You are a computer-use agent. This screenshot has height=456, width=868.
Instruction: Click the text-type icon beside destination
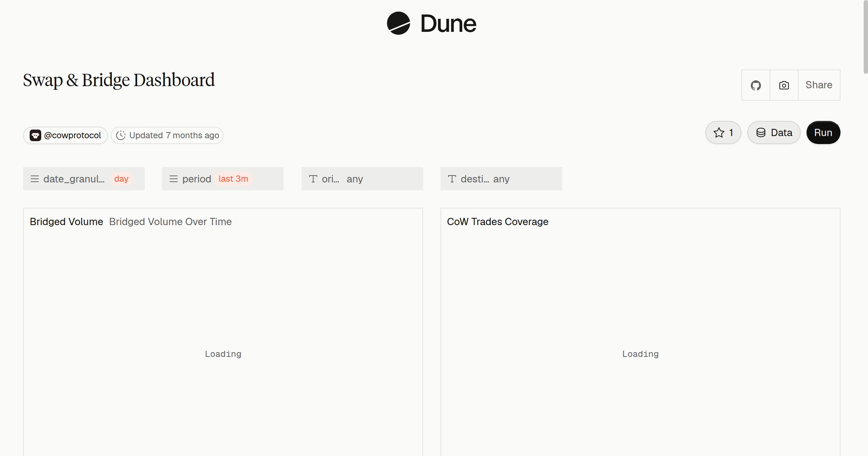point(452,179)
